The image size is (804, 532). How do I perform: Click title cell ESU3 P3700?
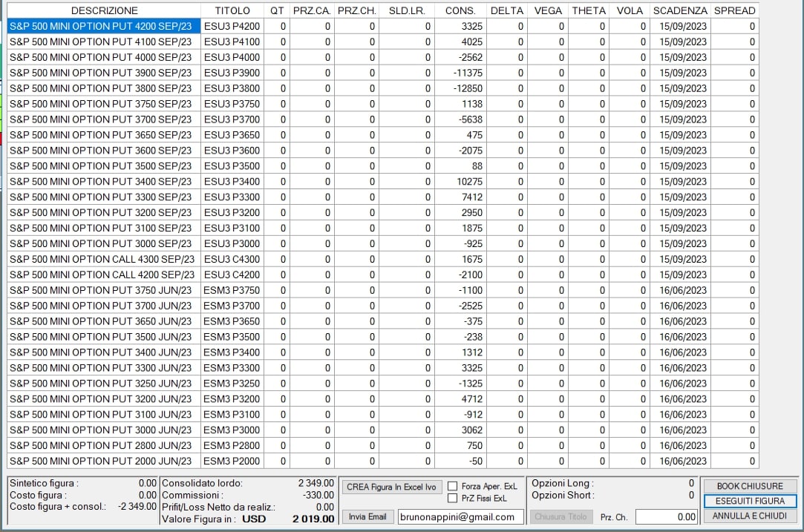[x=232, y=119]
